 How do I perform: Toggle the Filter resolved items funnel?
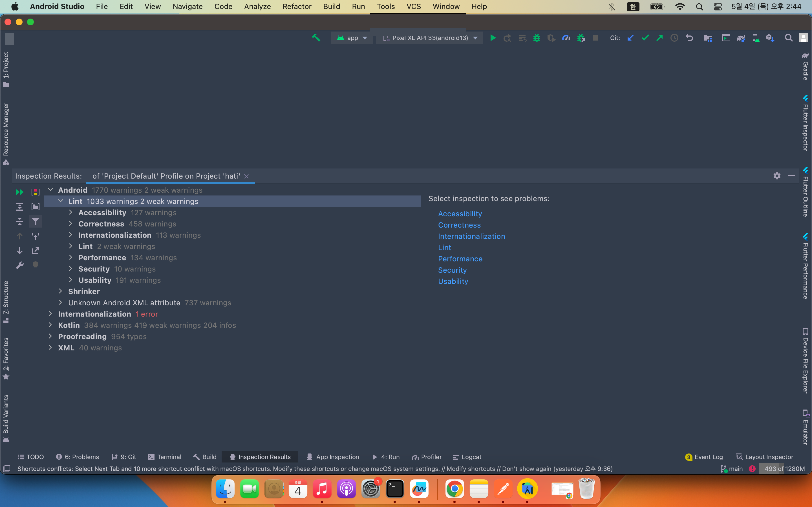point(35,221)
